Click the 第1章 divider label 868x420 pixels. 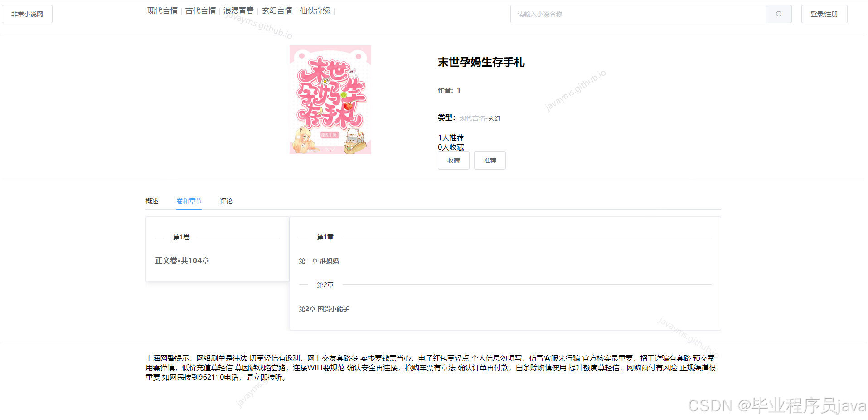325,237
